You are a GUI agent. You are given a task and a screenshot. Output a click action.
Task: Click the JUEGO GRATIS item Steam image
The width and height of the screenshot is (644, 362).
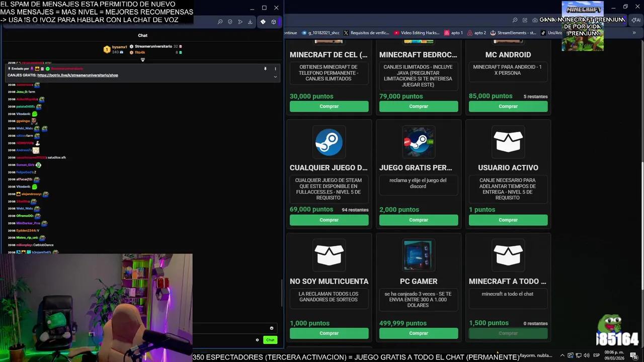pos(419,142)
